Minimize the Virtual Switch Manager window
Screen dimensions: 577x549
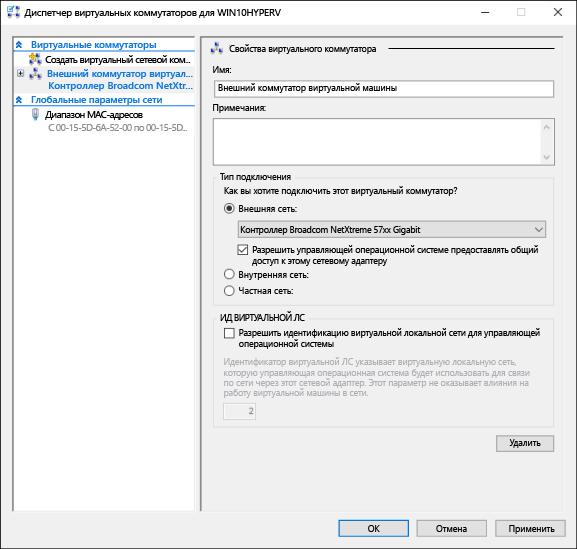click(x=485, y=12)
